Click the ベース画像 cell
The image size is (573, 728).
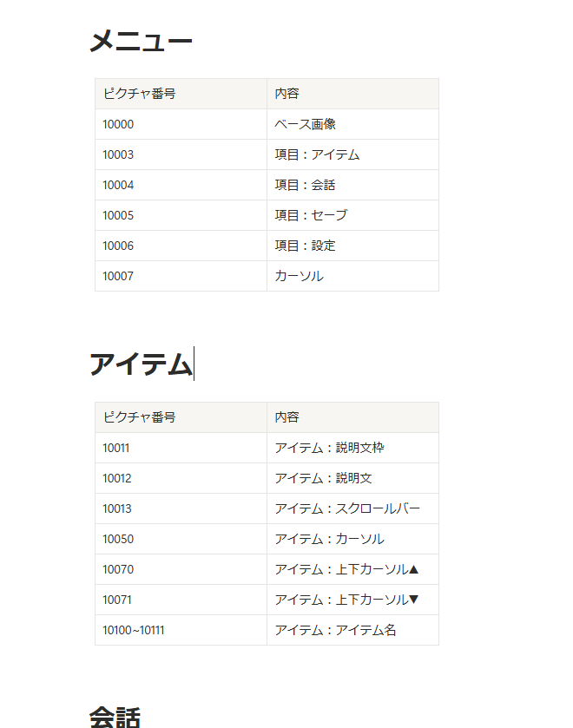click(x=352, y=124)
